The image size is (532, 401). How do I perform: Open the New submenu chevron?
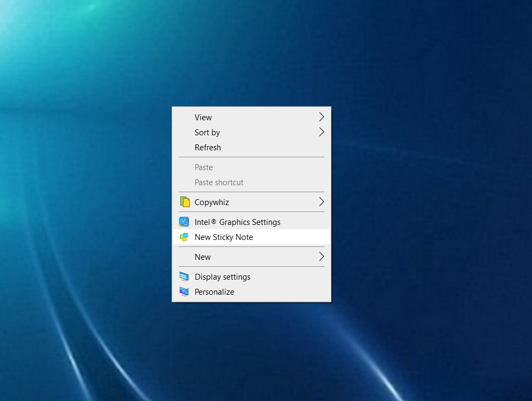pyautogui.click(x=321, y=257)
